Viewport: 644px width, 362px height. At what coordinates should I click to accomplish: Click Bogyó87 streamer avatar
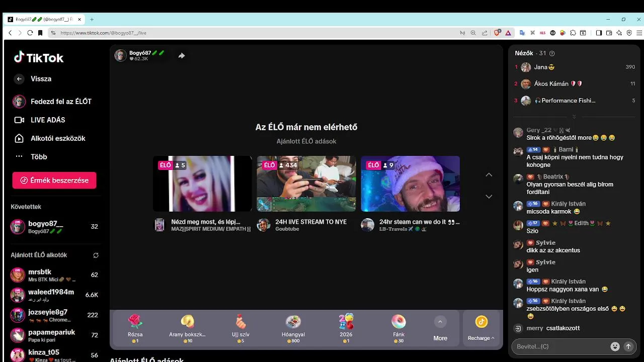(x=121, y=56)
